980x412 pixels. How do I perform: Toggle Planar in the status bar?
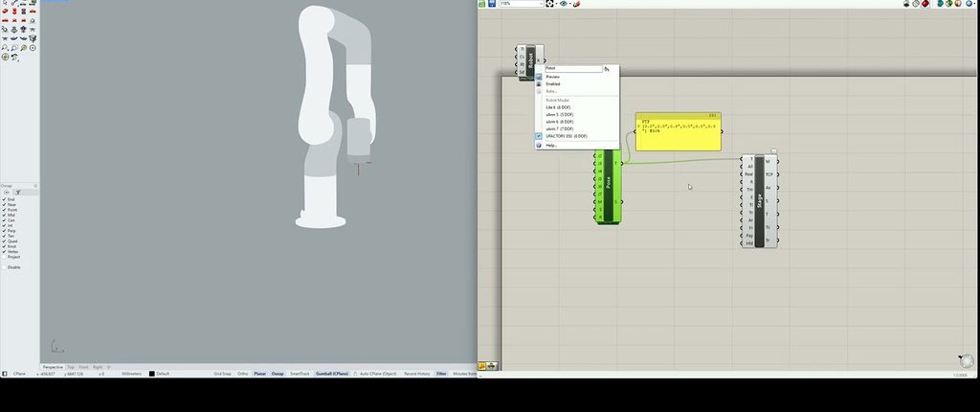[x=260, y=374]
